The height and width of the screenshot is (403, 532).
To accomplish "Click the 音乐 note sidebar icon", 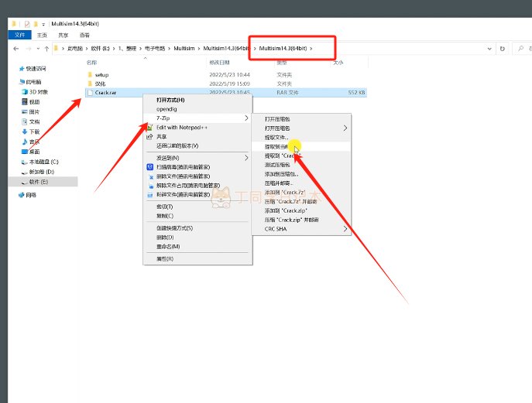I will click(25, 142).
